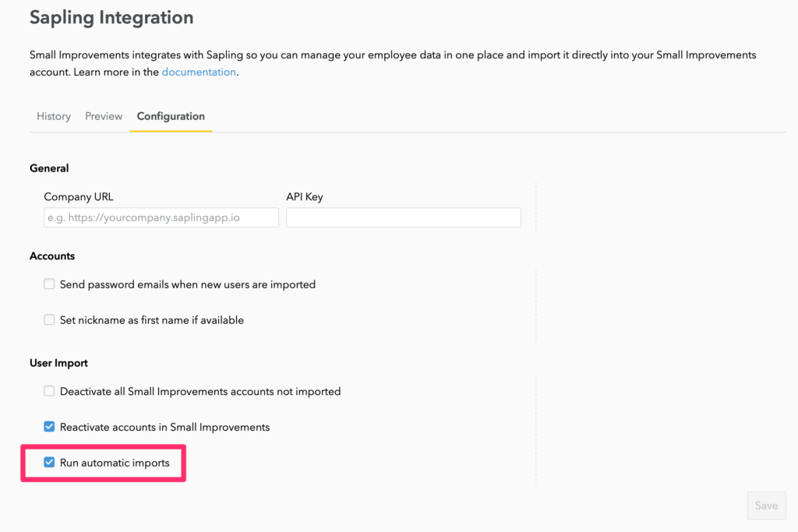Check set nickname as first name
Screen dimensions: 798x532
pyautogui.click(x=49, y=319)
